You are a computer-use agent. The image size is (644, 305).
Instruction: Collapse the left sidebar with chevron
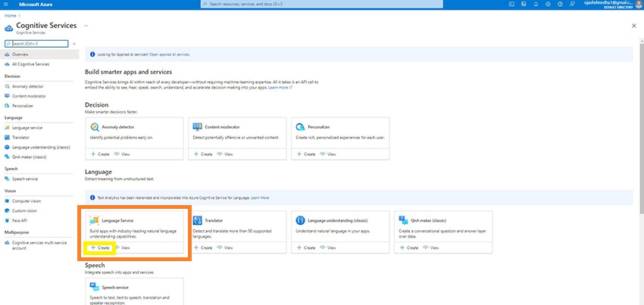[x=74, y=43]
